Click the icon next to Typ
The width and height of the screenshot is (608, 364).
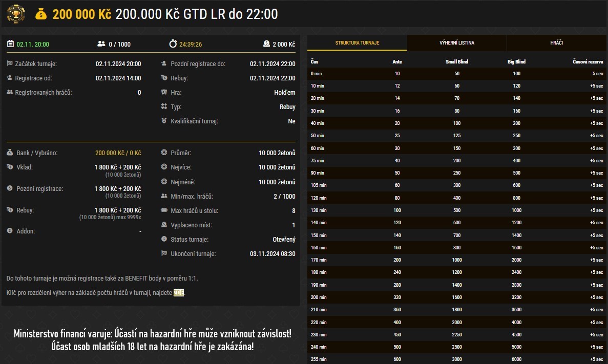164,106
